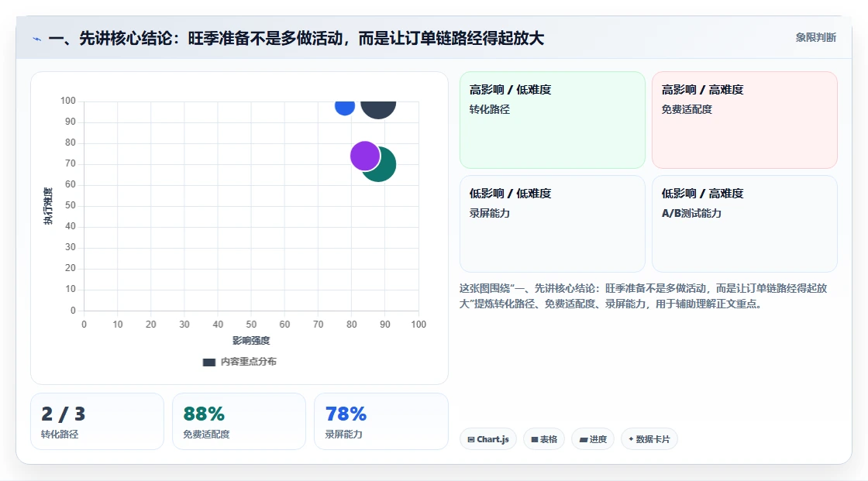This screenshot has width=868, height=481.
Task: Click the chart description paragraph
Action: tap(643, 296)
